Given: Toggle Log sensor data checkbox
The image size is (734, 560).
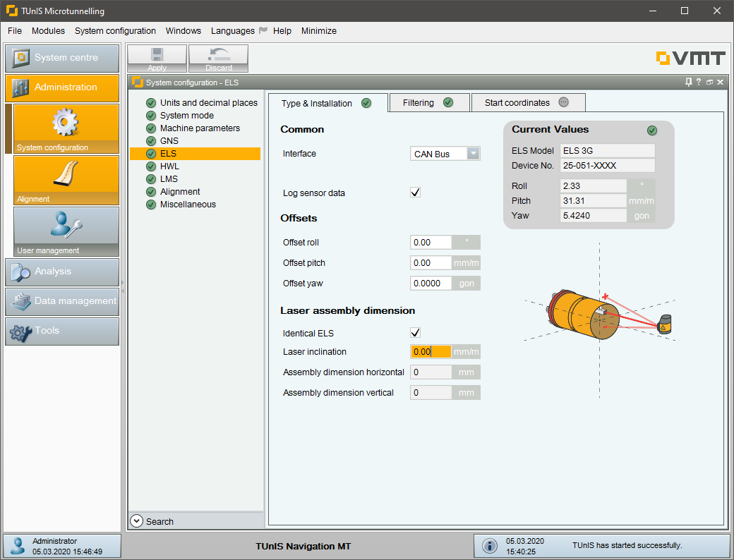Looking at the screenshot, I should tap(415, 193).
